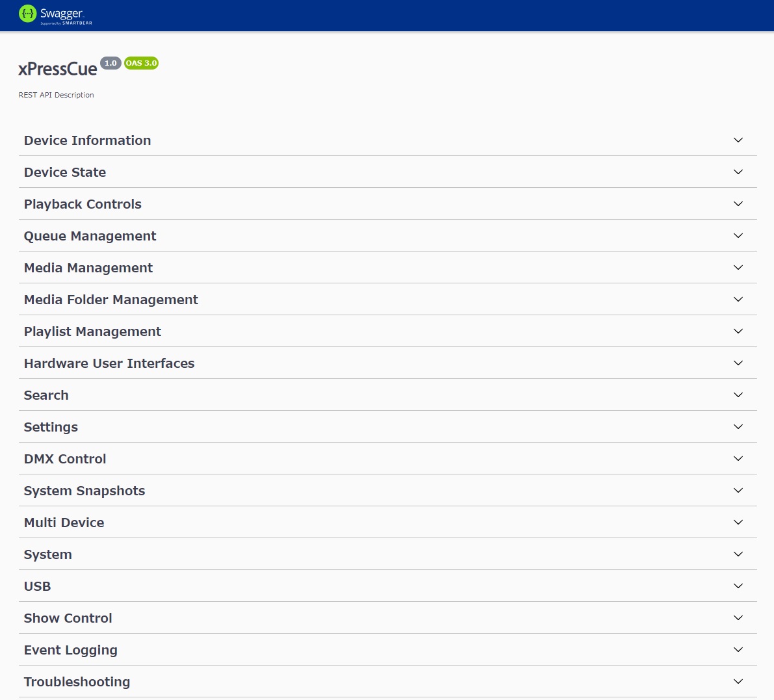Expand the chevron in the Hardware User Interfaces row
774x700 pixels.
click(x=738, y=363)
